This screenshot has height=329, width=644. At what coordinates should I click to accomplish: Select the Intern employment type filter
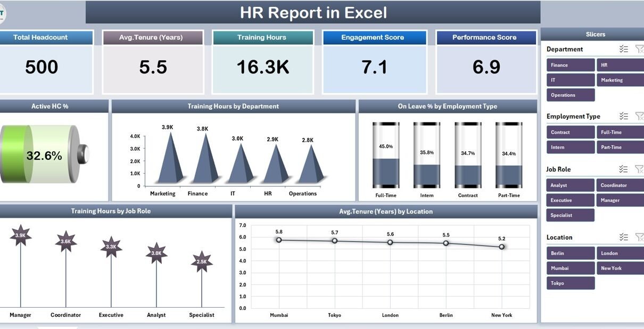click(571, 147)
